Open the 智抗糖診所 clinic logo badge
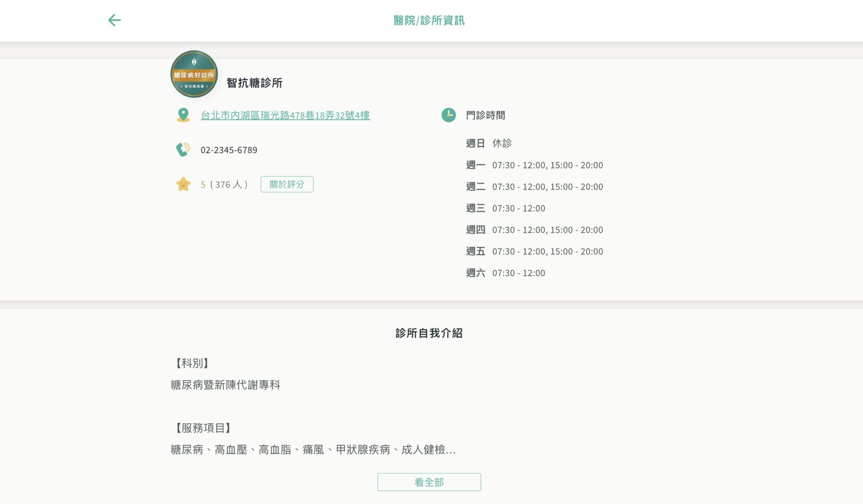 click(x=193, y=74)
